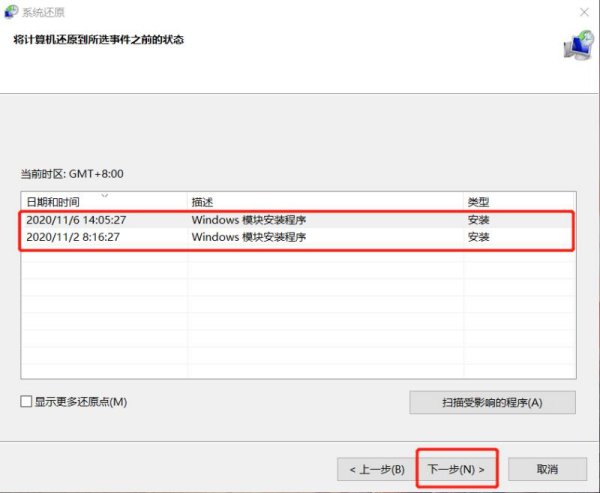
Task: Click the sort arrow above 日期和时间
Action: pos(104,194)
